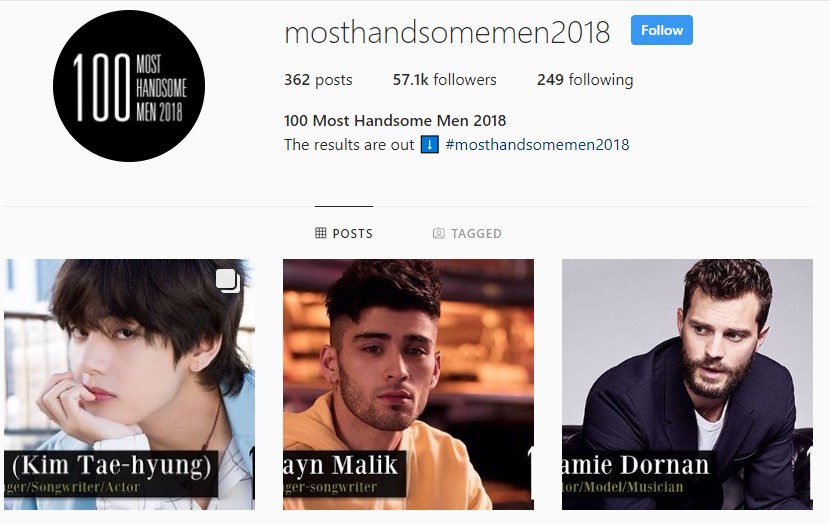Click the blue down-arrow emoji in bio
Screen dimensions: 830x524
point(429,144)
